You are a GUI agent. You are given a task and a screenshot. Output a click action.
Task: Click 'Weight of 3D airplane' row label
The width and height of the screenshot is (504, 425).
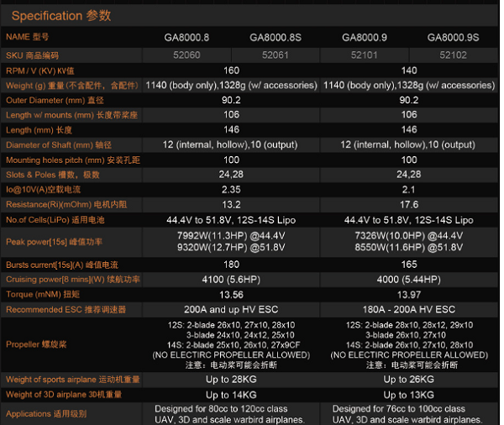(x=64, y=395)
